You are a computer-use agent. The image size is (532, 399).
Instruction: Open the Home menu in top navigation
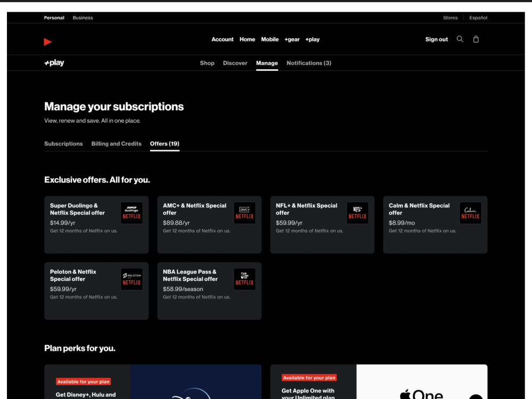(x=247, y=39)
